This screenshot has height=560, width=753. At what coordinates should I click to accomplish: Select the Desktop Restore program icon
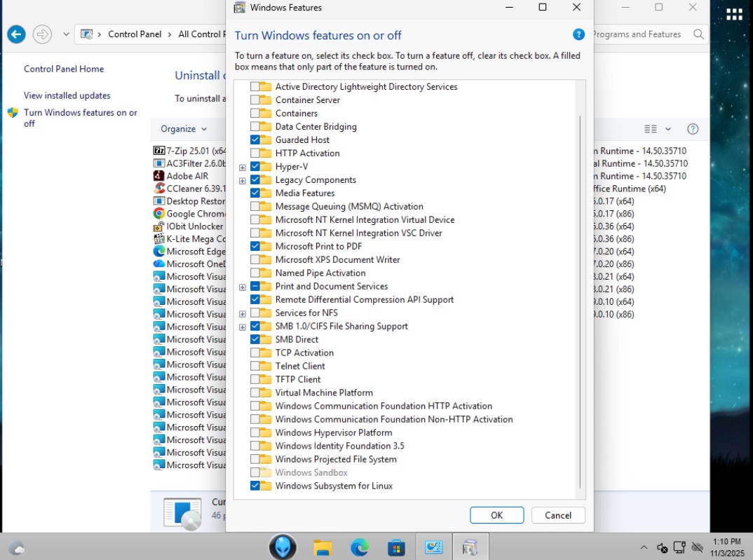(x=159, y=201)
